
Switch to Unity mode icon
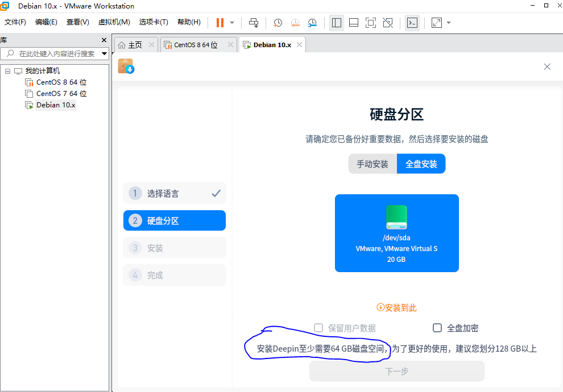click(x=388, y=23)
